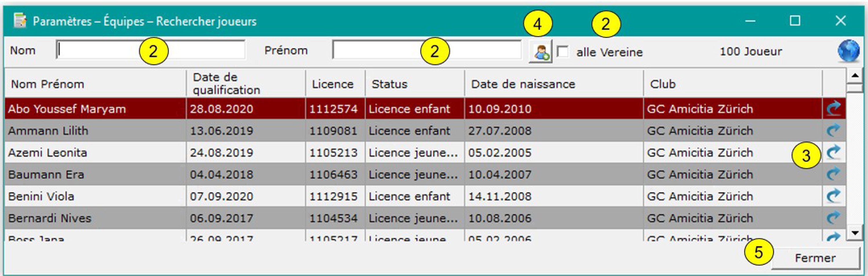This screenshot has width=868, height=276.
Task: Click the arrow icon for Bernardi Nives
Action: click(834, 218)
